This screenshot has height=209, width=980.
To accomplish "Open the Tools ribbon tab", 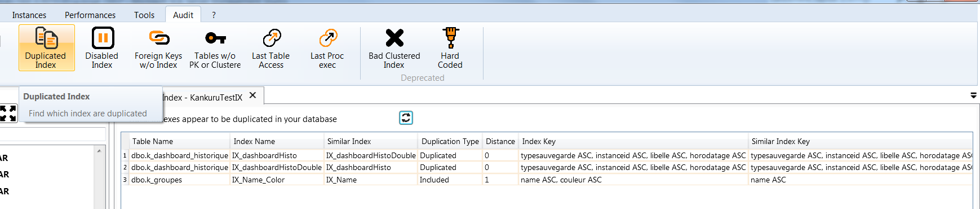I will coord(144,15).
